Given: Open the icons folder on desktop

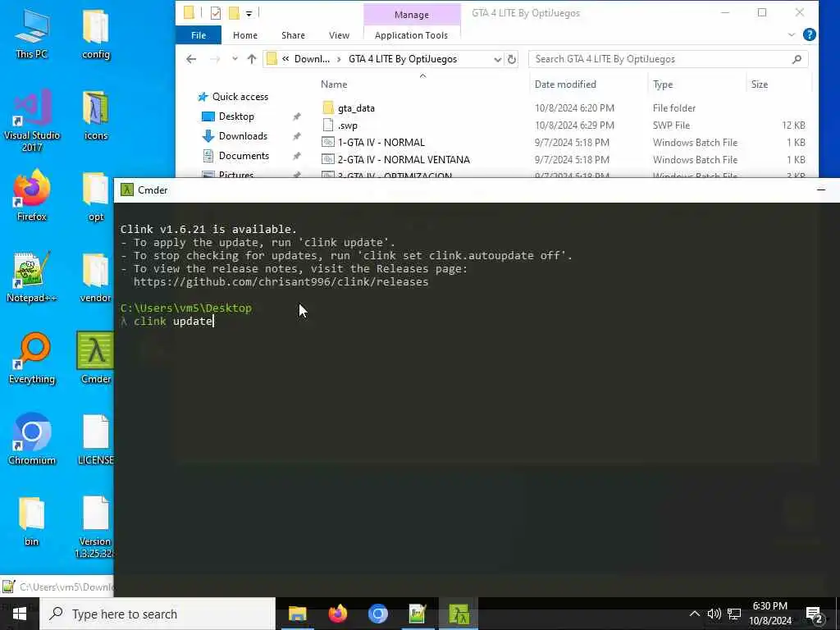Looking at the screenshot, I should [x=96, y=115].
